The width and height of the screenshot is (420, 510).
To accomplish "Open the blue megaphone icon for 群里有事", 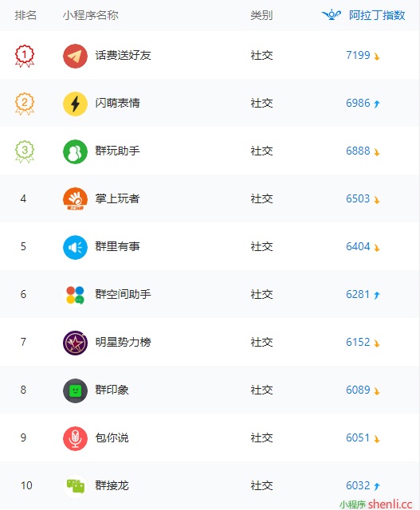I will 75,247.
